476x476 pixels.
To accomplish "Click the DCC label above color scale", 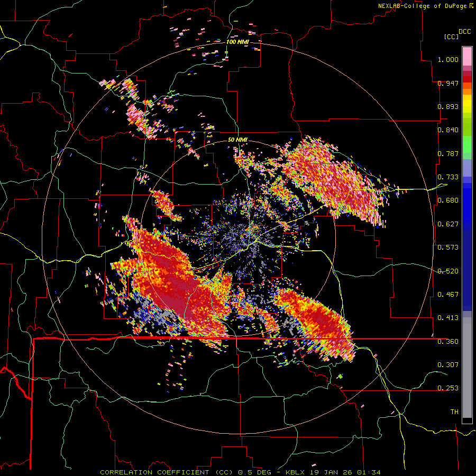I will click(x=464, y=32).
